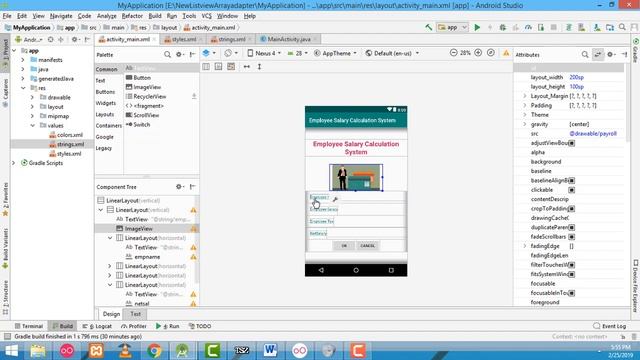Toggle the duplicateParentState checkbox
This screenshot has width=640, height=360.
click(572, 227)
